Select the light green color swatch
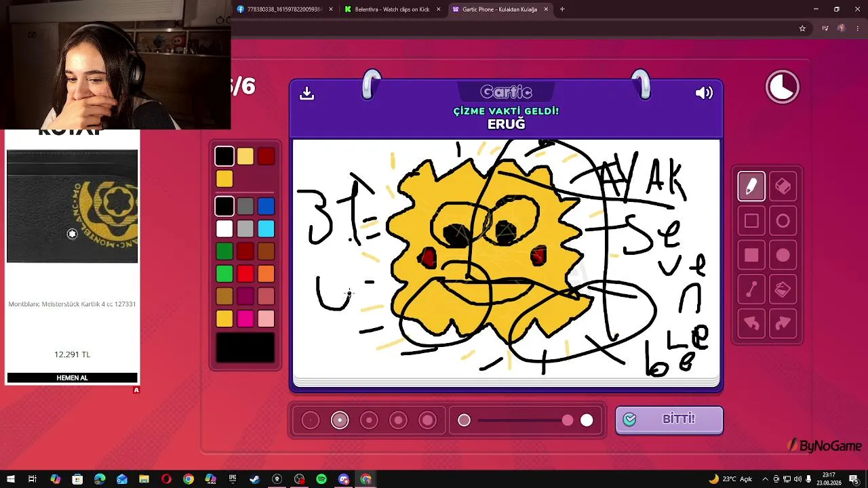 click(x=224, y=274)
